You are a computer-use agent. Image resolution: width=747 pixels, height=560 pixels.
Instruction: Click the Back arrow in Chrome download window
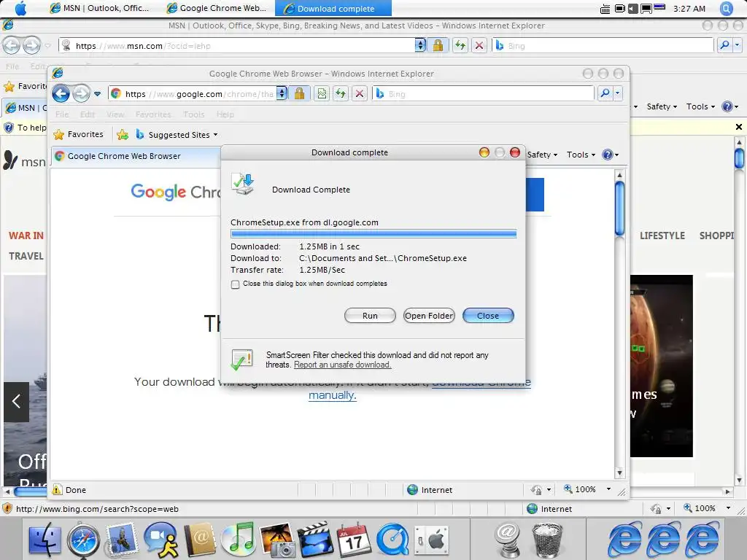click(x=61, y=93)
